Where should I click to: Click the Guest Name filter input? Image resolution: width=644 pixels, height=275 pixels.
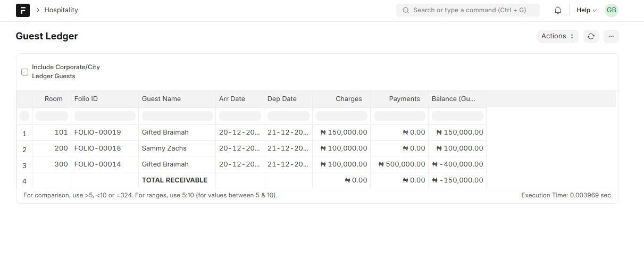[x=177, y=116]
